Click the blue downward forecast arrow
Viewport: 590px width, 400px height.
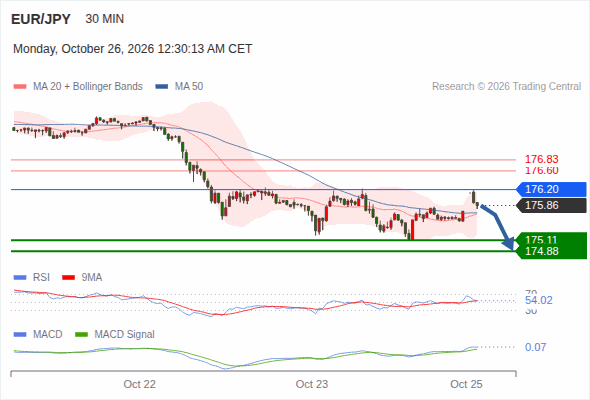[497, 227]
